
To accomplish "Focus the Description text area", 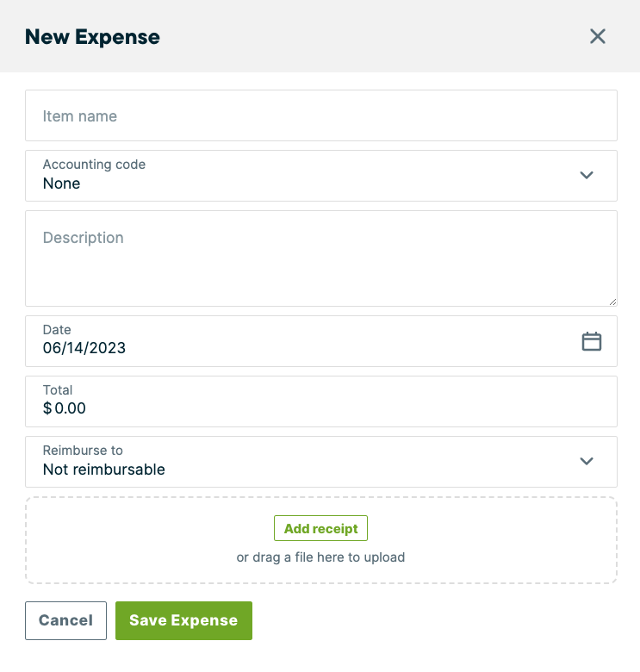I will click(320, 258).
